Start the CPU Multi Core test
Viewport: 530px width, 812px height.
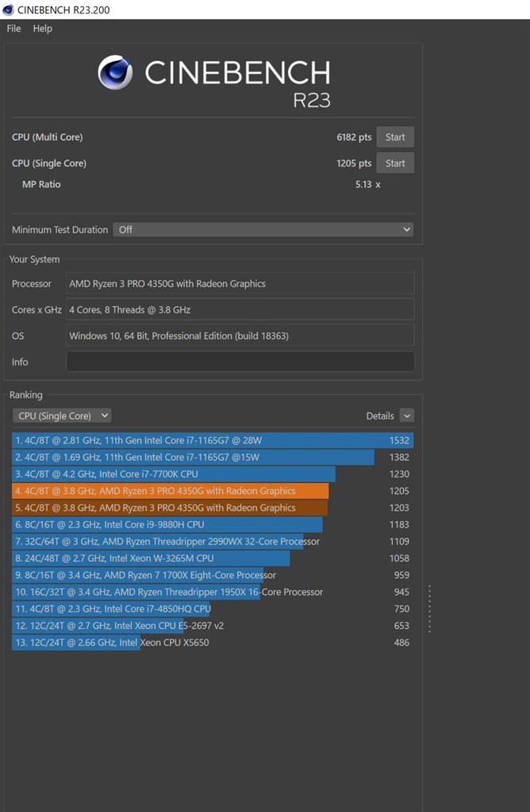click(394, 137)
